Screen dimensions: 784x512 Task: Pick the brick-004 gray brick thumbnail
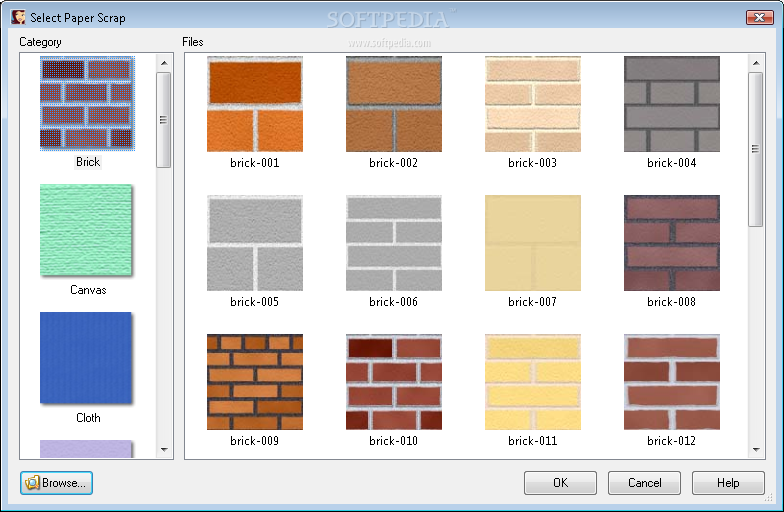672,104
